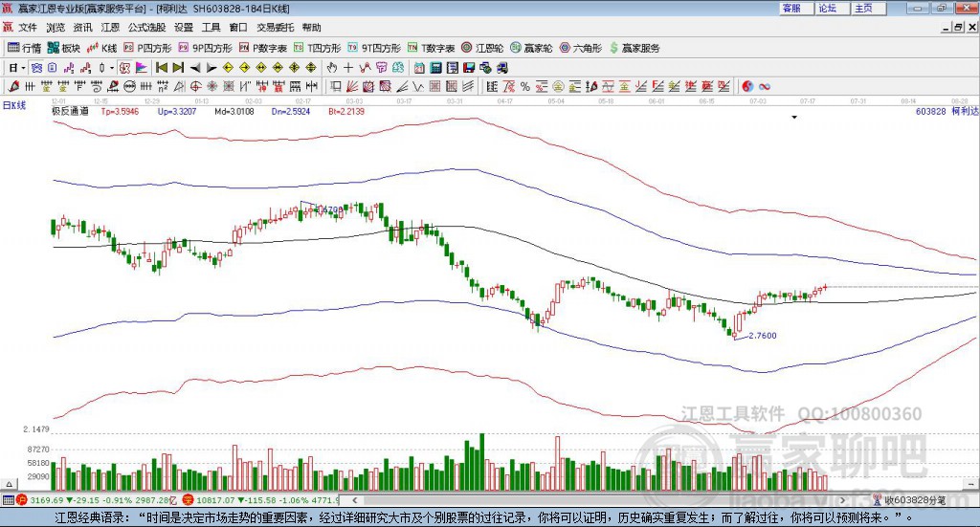Click the percent line tool icon
This screenshot has height=527, width=980.
[x=525, y=86]
